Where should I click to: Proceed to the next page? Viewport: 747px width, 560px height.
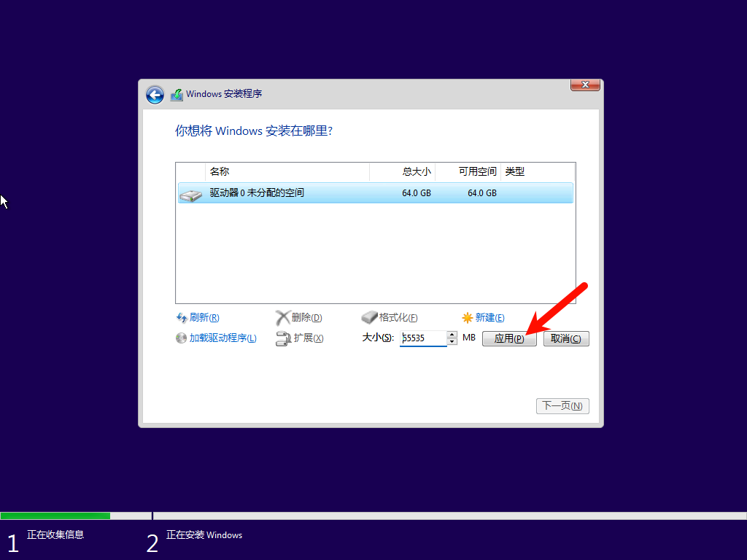(562, 406)
